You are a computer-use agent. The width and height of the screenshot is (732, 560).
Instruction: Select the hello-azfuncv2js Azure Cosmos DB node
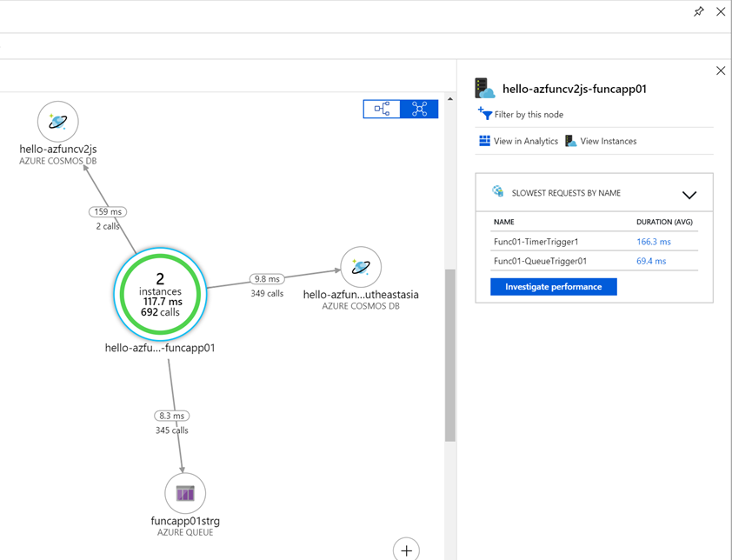(57, 121)
